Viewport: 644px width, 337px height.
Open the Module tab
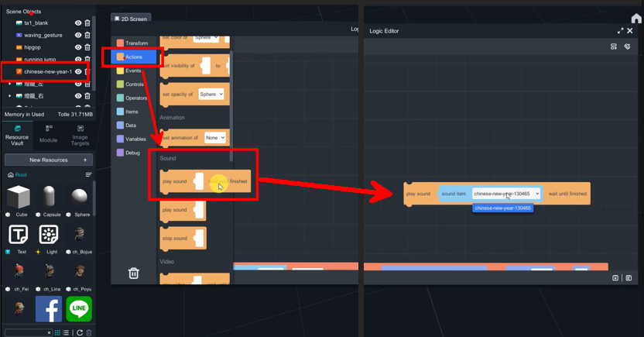point(48,134)
